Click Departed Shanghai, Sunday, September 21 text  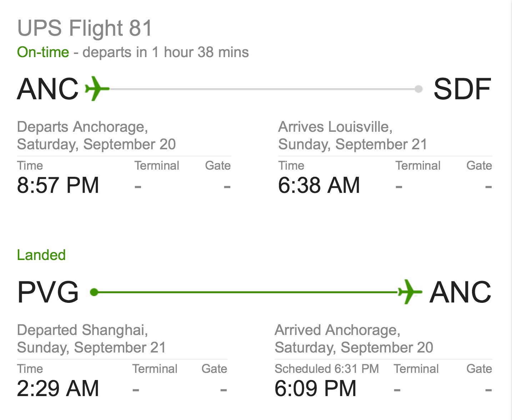[91, 339]
